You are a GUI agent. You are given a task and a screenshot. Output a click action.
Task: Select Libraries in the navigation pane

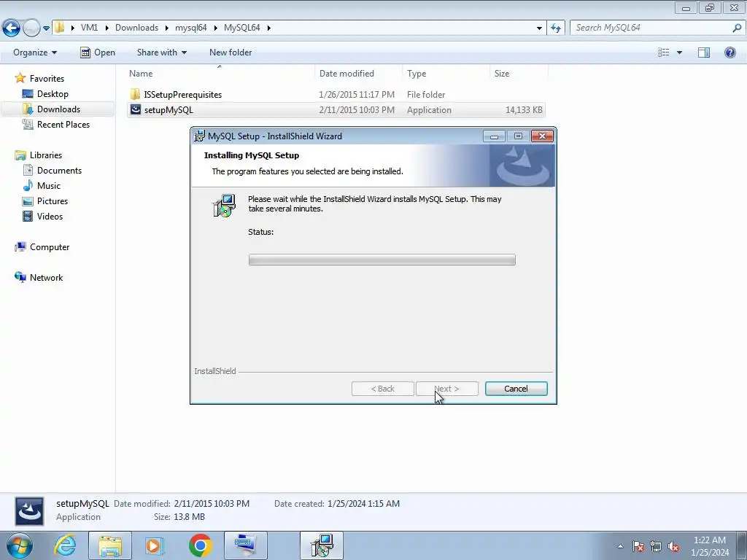click(x=46, y=155)
